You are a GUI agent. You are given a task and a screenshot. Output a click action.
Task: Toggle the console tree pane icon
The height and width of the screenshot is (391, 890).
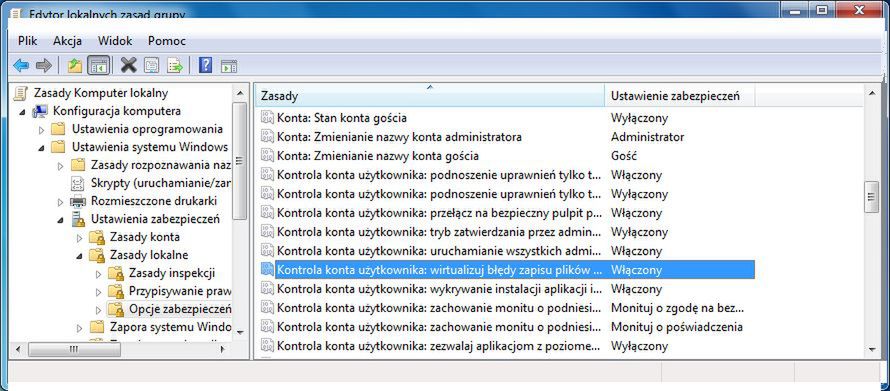point(99,66)
